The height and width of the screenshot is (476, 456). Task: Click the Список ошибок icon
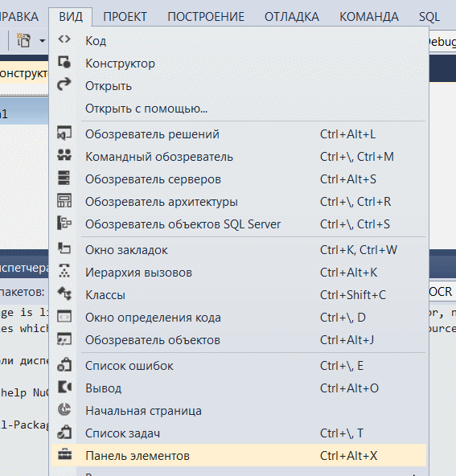point(64,364)
